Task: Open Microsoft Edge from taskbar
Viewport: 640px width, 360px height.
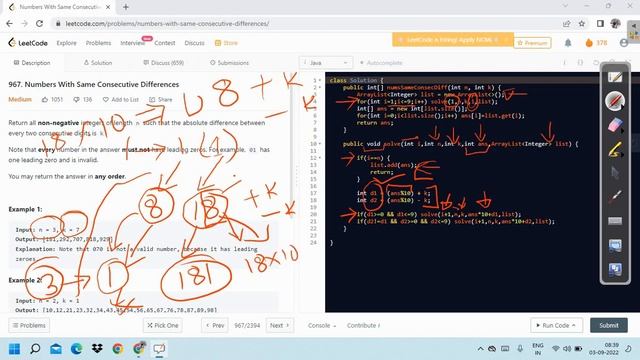Action: 76,349
